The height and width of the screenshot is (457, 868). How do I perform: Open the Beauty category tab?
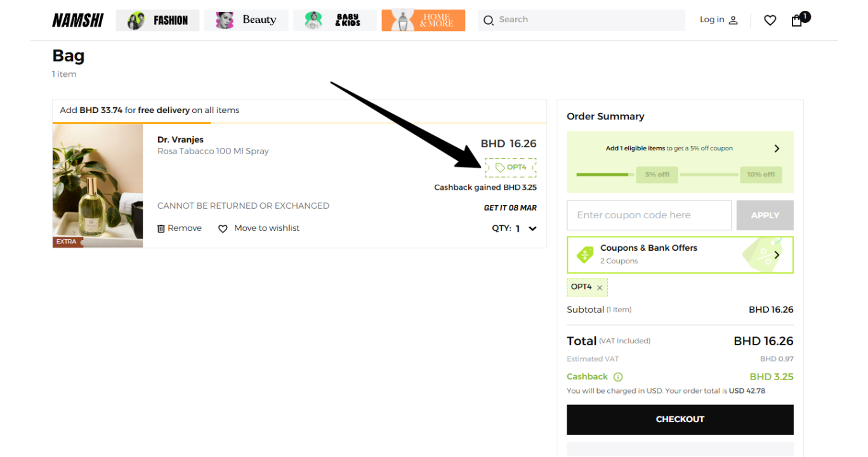click(246, 20)
